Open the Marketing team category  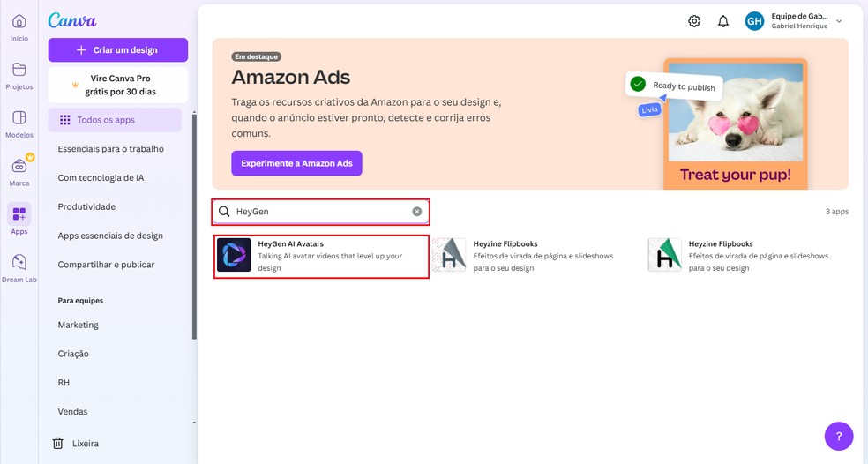79,325
